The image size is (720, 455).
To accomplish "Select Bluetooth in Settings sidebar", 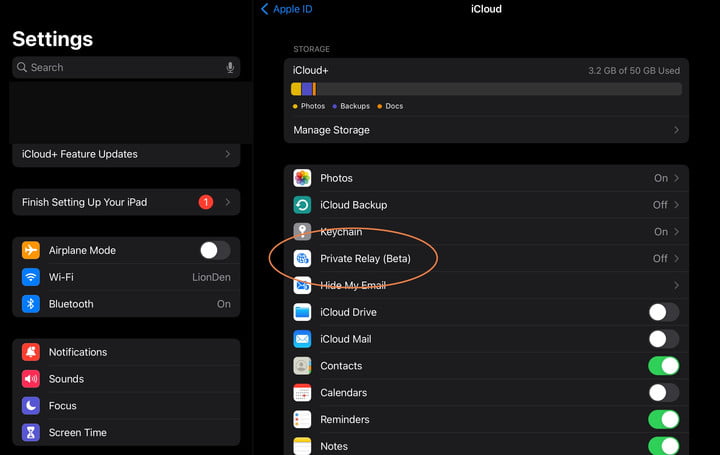I will [126, 304].
